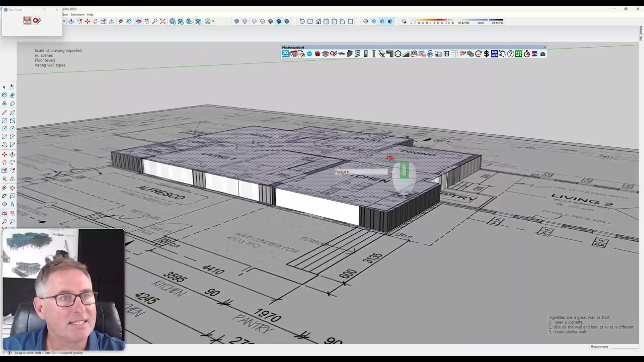Select the Polygon tool in left toolbar
The image size is (644, 362).
(x=12, y=128)
